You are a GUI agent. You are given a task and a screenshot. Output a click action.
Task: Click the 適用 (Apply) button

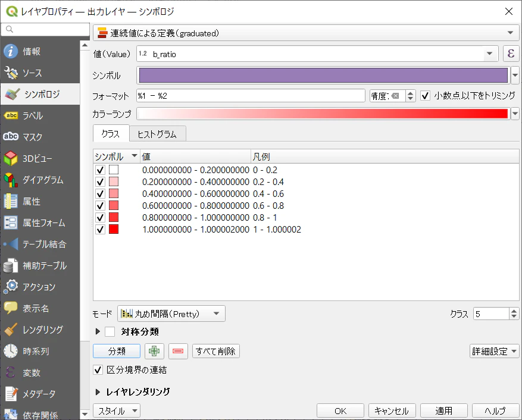pyautogui.click(x=444, y=410)
